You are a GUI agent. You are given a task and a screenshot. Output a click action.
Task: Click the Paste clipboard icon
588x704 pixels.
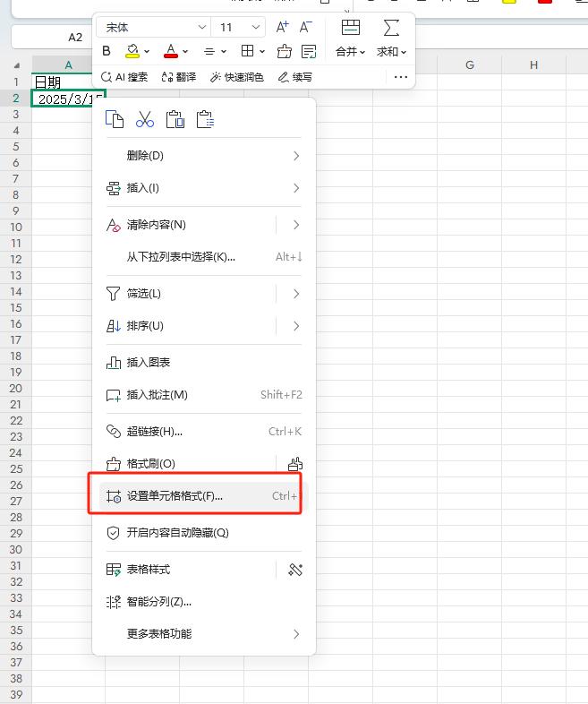175,119
